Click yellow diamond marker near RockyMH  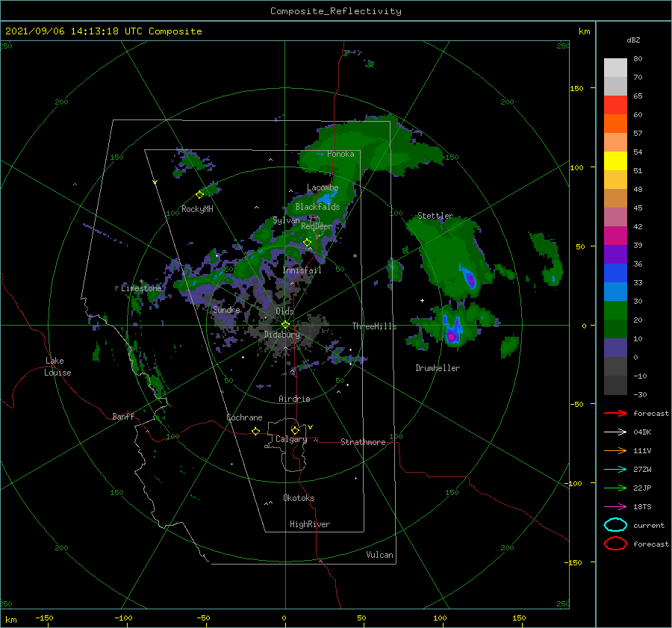(199, 195)
